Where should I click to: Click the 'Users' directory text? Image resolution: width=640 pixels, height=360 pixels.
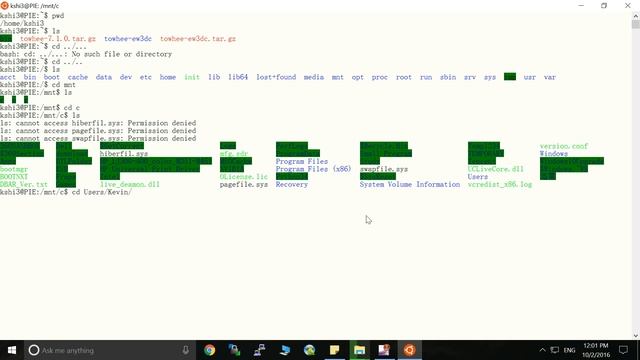[x=478, y=177]
